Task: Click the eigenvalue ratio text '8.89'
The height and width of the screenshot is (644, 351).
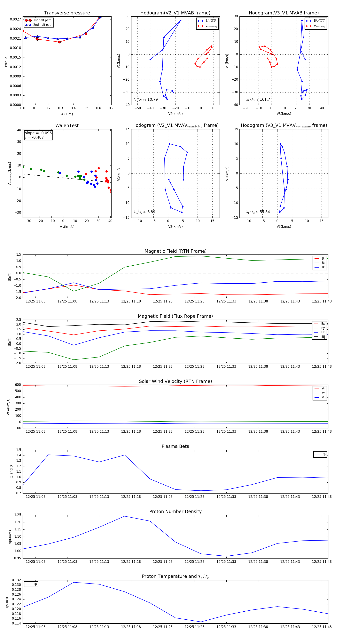Action: click(151, 212)
